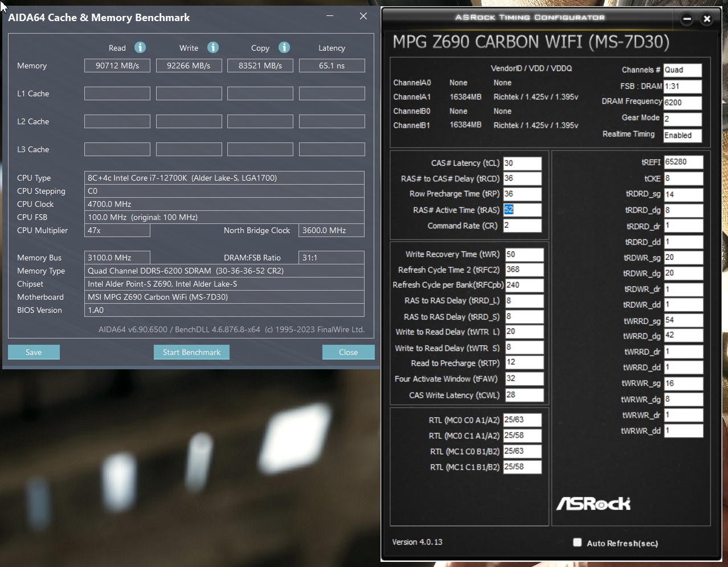
Task: Click the tRFC2 field showing 368
Action: pyautogui.click(x=525, y=270)
